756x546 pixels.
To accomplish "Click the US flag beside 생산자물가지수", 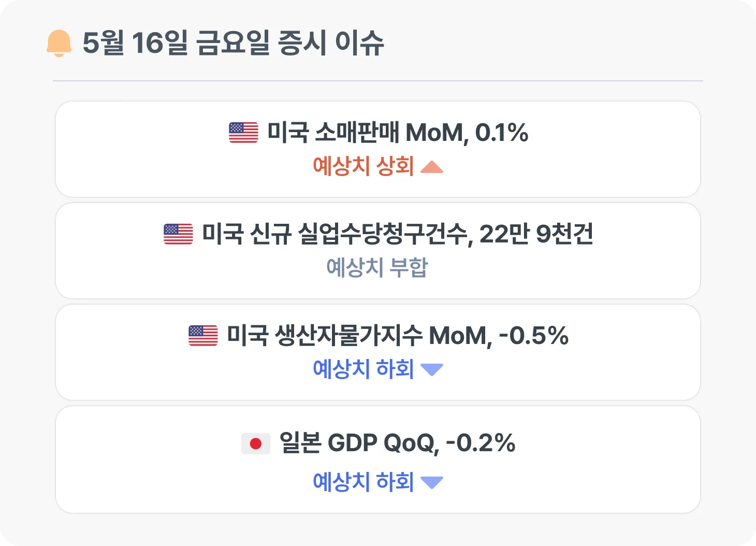I will (x=203, y=336).
